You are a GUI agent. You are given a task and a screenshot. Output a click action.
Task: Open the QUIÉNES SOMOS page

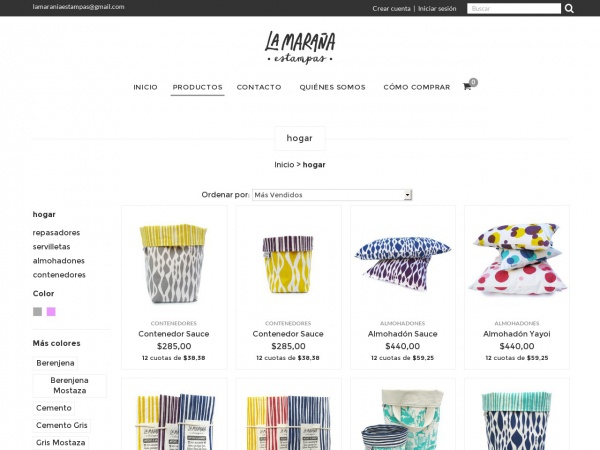click(333, 87)
